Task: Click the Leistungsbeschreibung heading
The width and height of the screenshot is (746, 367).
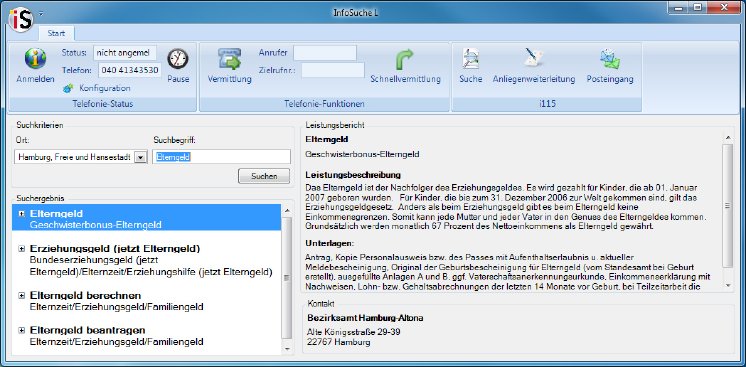Action: pos(353,175)
